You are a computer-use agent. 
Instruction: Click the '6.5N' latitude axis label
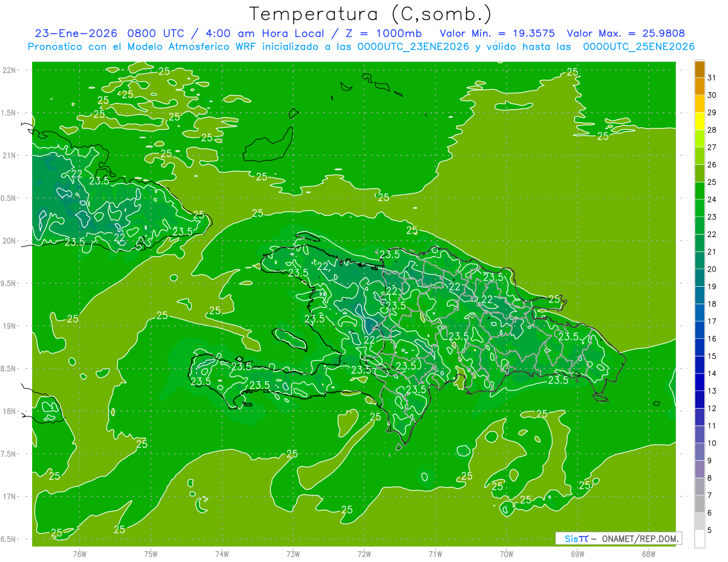8,539
